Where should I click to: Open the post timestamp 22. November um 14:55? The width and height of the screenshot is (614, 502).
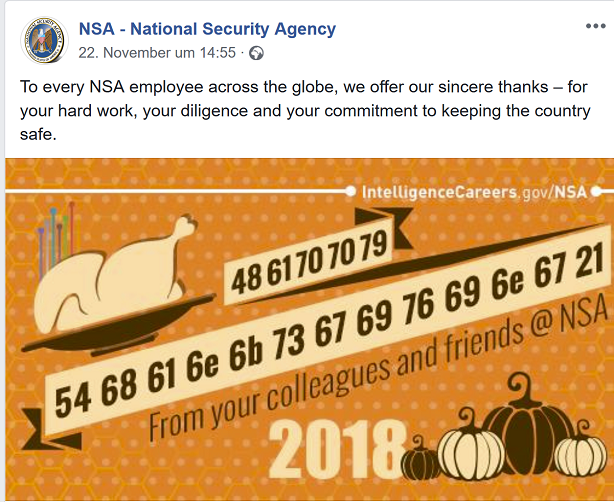[158, 52]
